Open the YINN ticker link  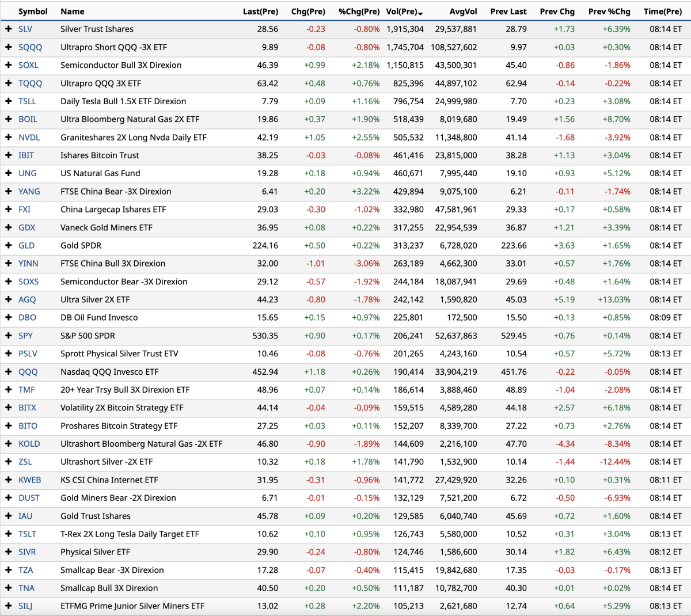(28, 264)
